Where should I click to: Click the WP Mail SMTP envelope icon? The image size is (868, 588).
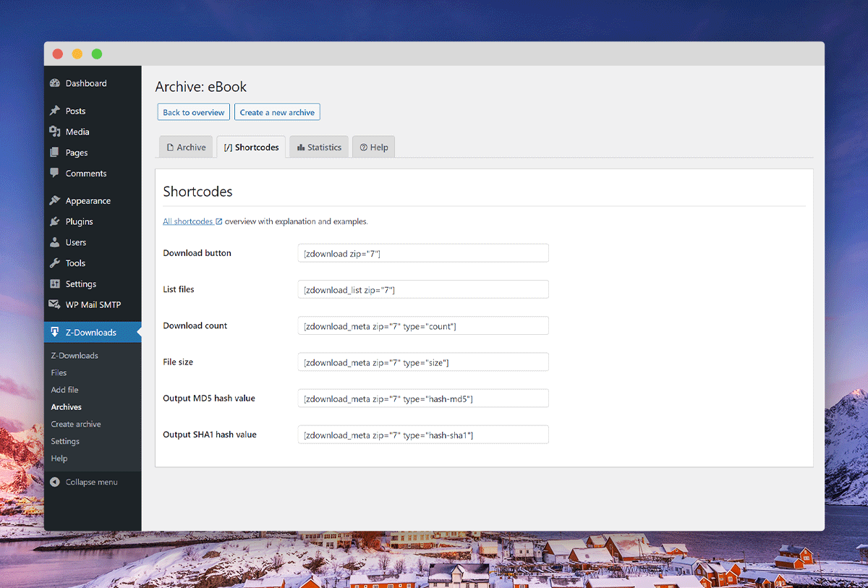pyautogui.click(x=55, y=304)
